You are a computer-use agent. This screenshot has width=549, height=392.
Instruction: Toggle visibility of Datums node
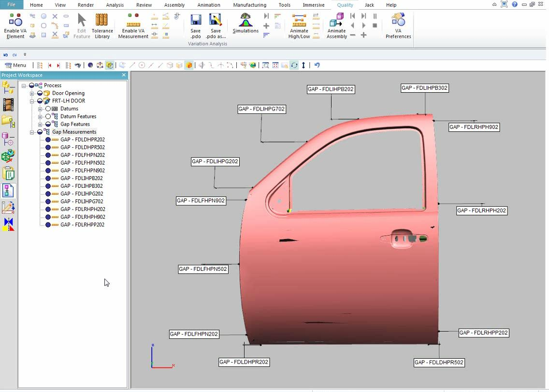[48, 109]
